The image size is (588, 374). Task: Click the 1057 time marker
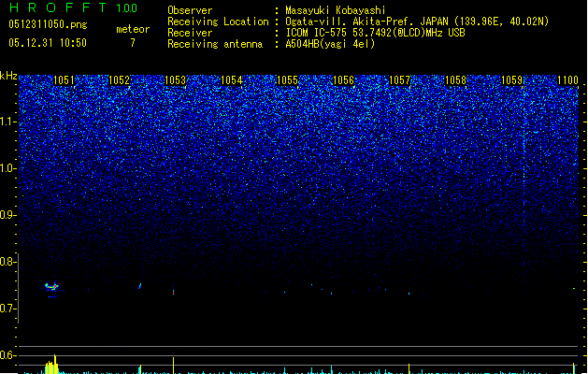pyautogui.click(x=400, y=79)
